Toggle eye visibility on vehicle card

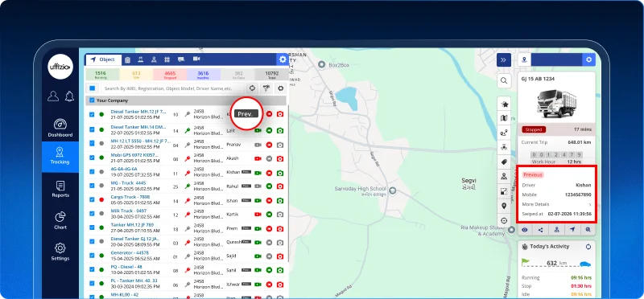click(x=525, y=230)
